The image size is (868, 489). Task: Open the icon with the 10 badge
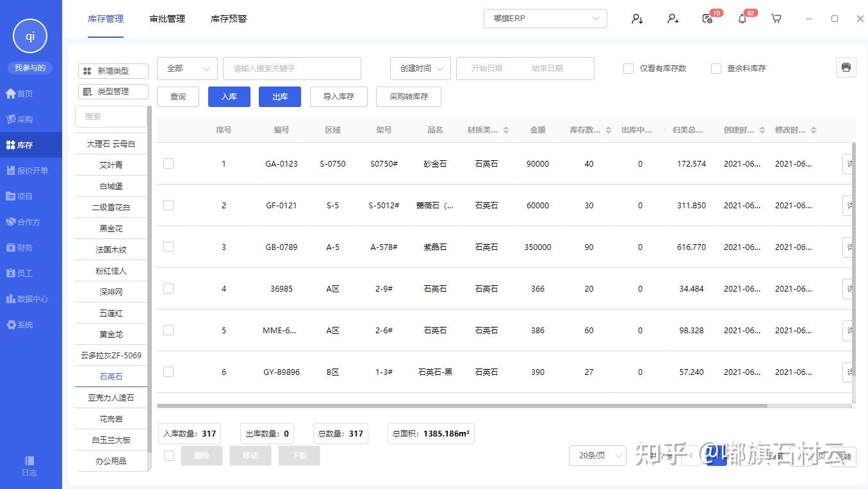tap(708, 19)
